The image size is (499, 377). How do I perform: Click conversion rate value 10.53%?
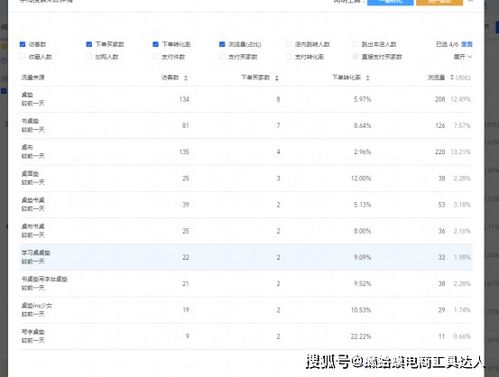point(361,310)
